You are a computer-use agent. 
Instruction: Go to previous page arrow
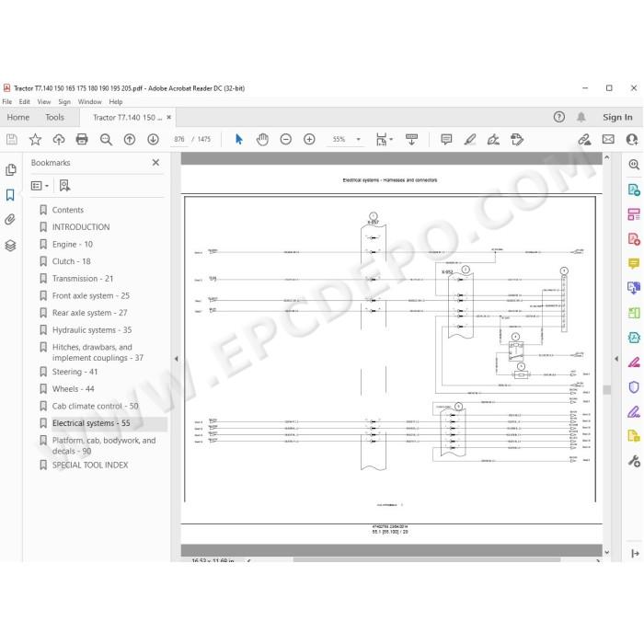(x=130, y=140)
